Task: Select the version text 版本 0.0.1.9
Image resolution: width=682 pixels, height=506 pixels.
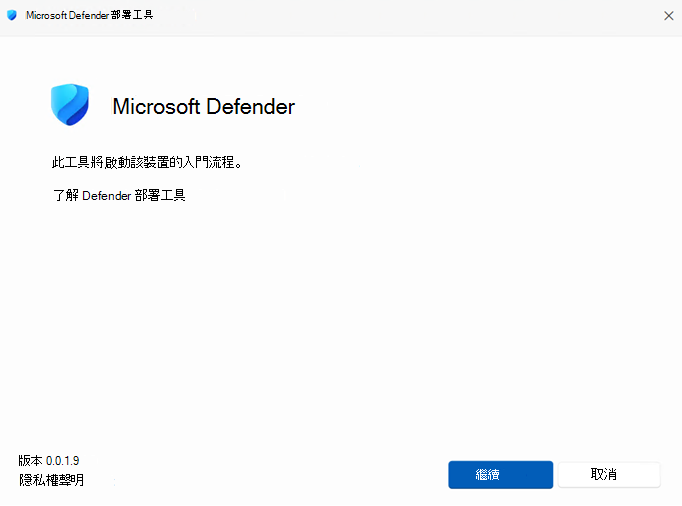Action: (49, 460)
